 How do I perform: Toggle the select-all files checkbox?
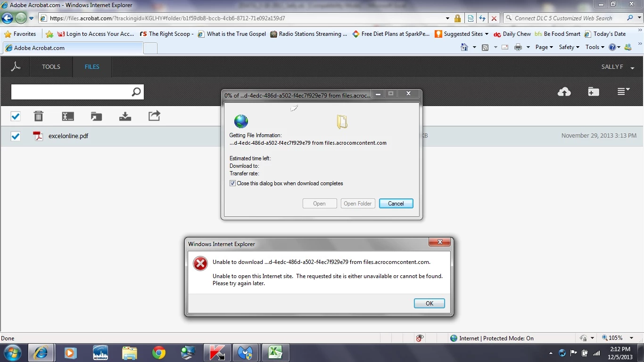[16, 116]
